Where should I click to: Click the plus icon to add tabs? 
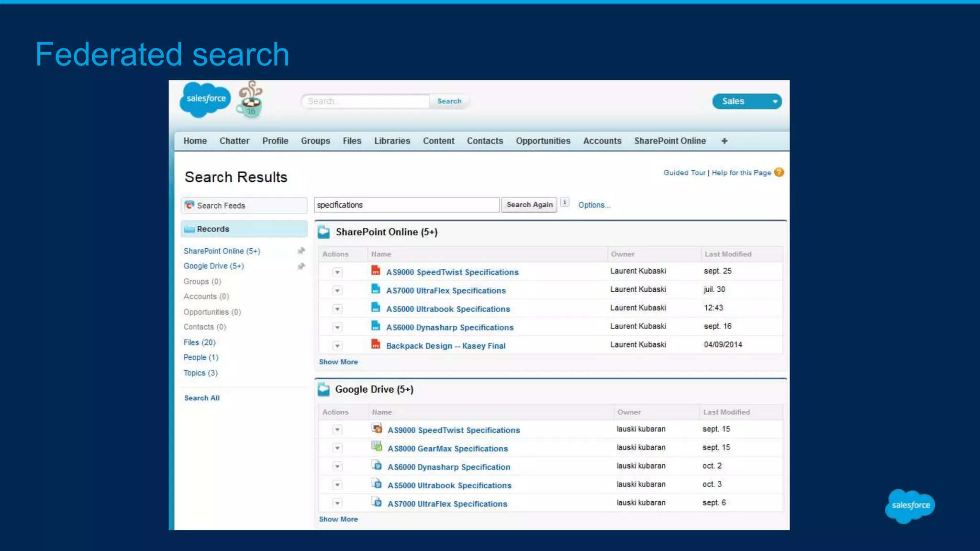[724, 141]
